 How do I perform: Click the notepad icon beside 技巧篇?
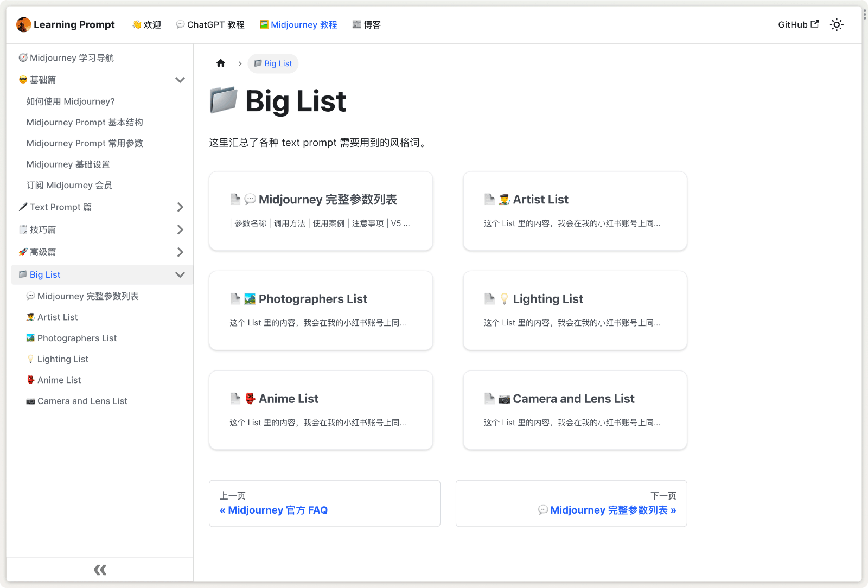pyautogui.click(x=23, y=229)
